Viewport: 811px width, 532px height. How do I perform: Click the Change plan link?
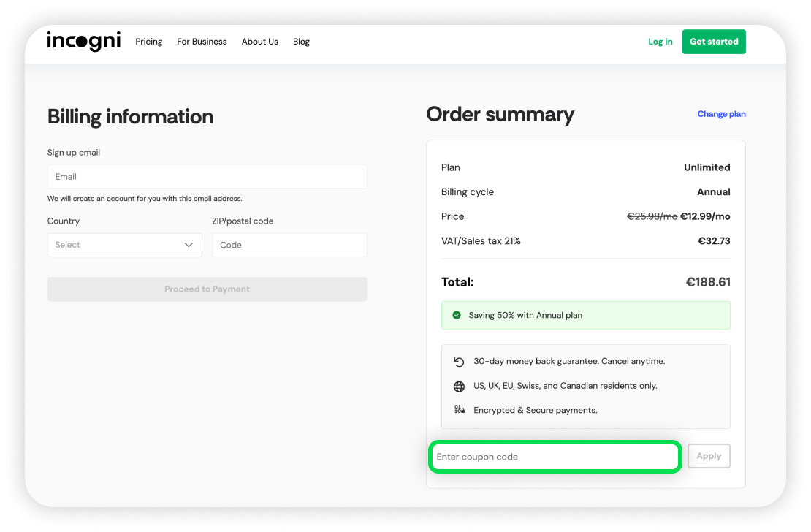[x=722, y=114]
